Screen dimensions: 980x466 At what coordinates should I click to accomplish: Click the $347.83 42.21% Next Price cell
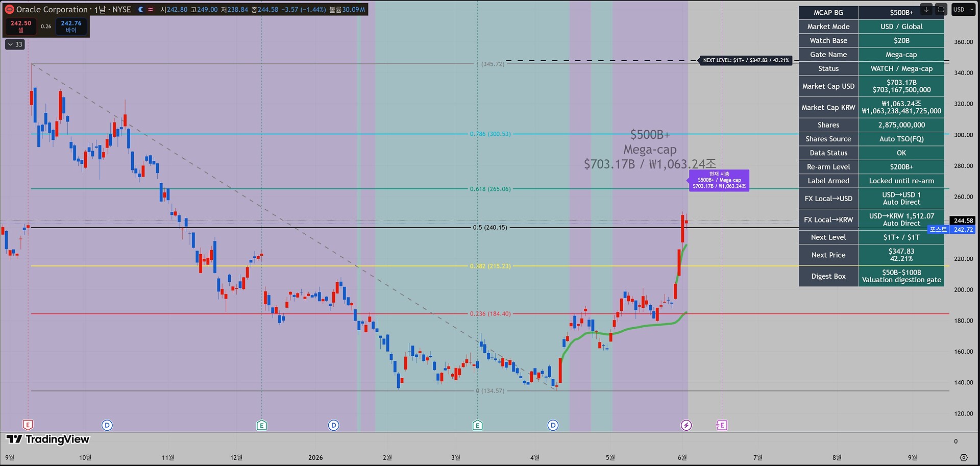tap(901, 255)
